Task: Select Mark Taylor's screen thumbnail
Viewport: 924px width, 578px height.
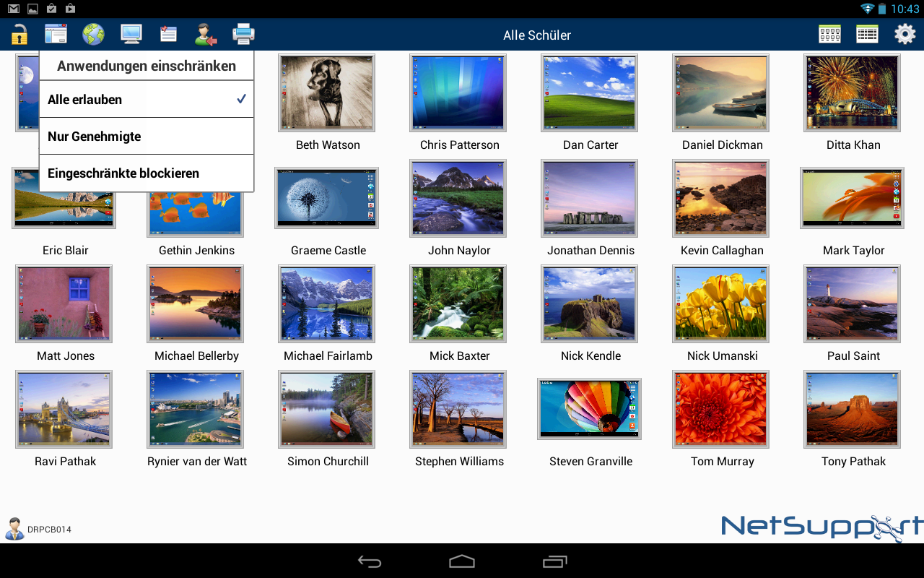Action: tap(852, 198)
